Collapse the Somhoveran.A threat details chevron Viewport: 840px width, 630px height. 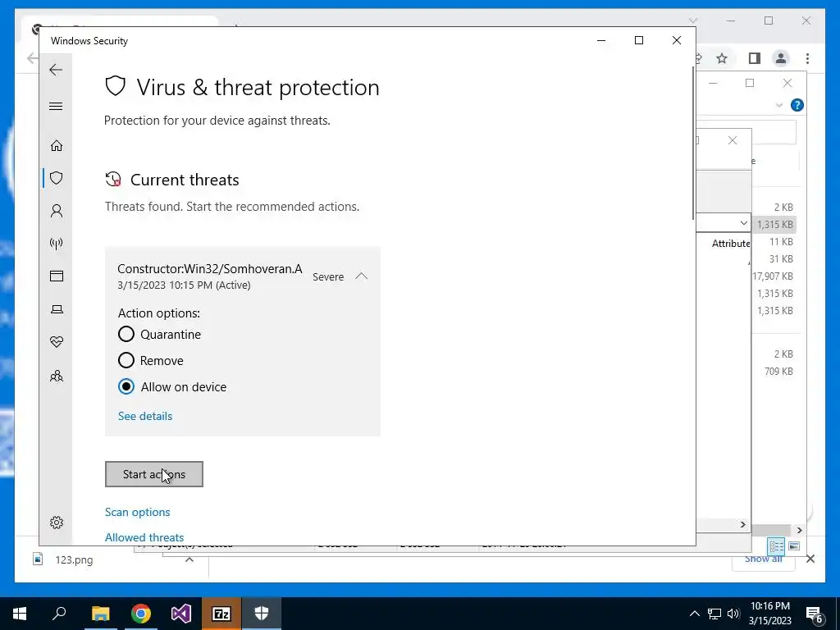(x=362, y=276)
